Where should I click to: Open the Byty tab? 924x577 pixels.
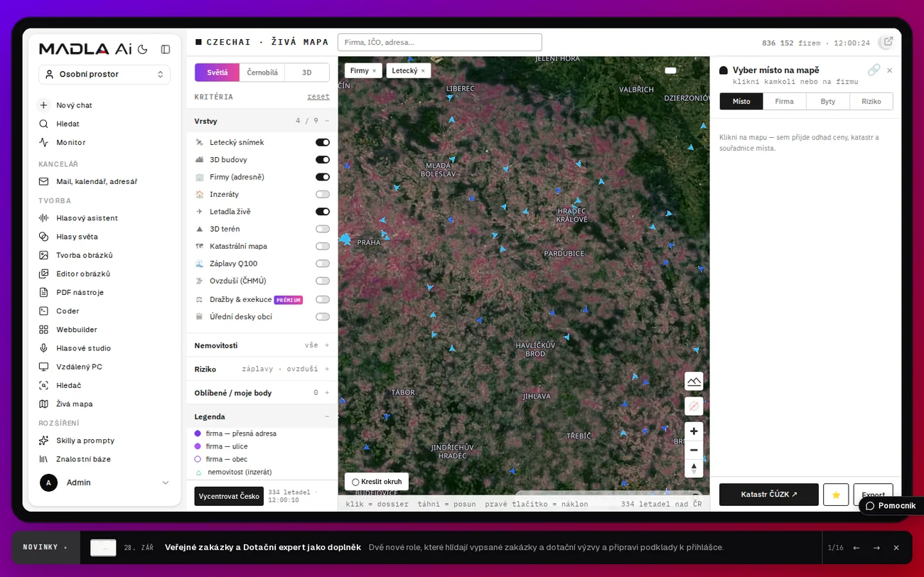[828, 102]
